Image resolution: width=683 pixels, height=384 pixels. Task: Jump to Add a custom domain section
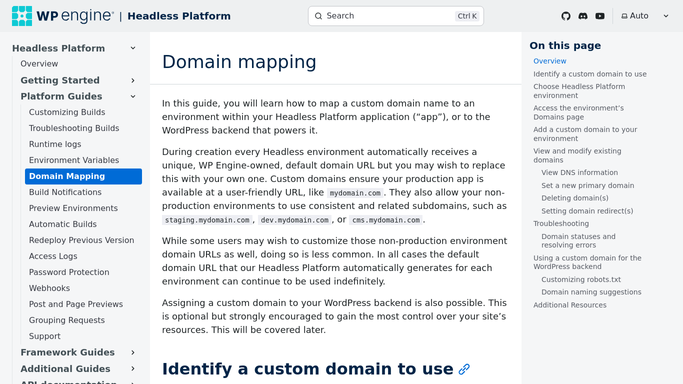pyautogui.click(x=585, y=134)
